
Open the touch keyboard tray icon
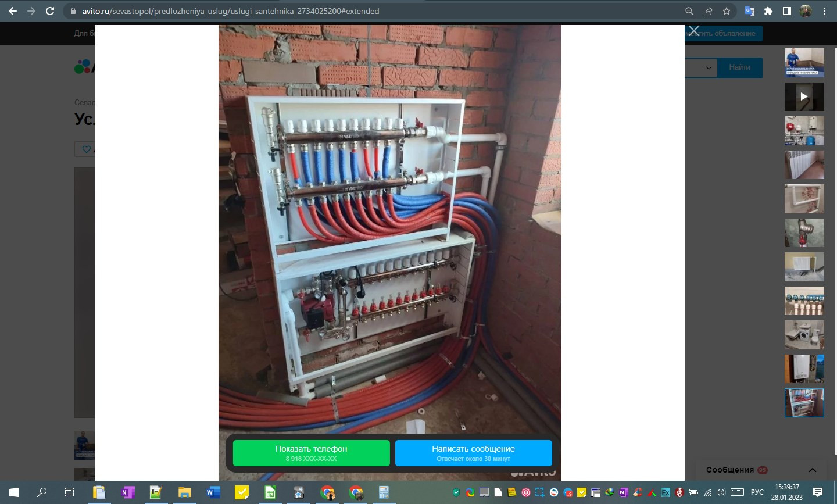coord(737,492)
